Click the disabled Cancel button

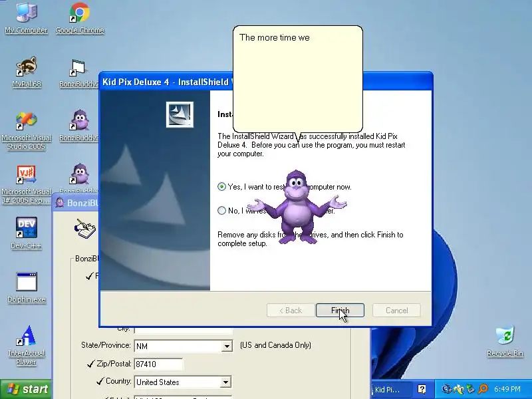[x=396, y=311]
